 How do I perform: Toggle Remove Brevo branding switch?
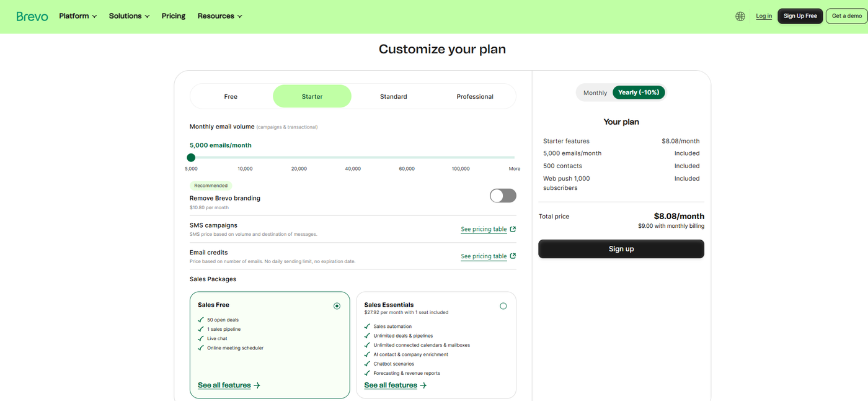(x=503, y=196)
